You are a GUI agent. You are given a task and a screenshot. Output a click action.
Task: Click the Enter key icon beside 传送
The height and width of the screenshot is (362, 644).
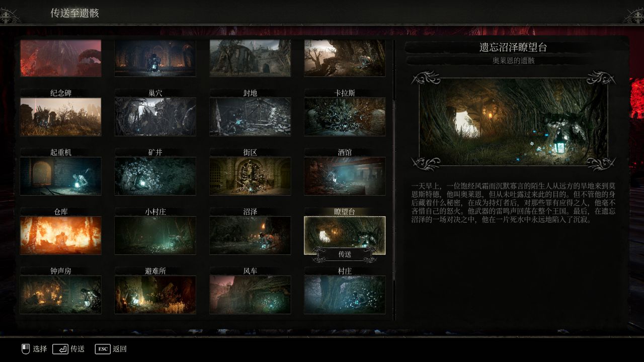pos(60,349)
